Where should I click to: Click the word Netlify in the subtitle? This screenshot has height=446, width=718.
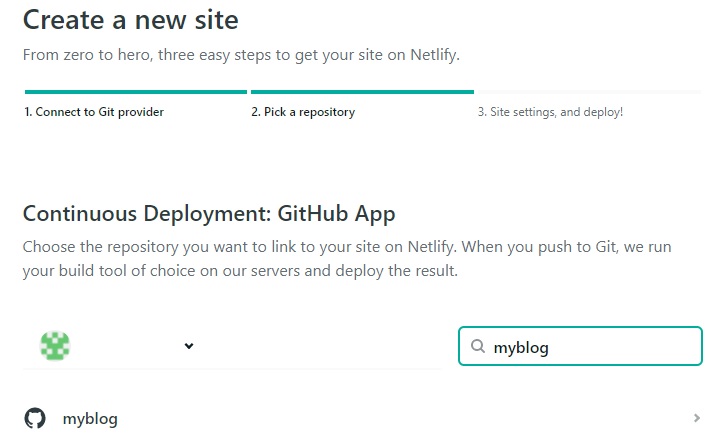point(434,55)
